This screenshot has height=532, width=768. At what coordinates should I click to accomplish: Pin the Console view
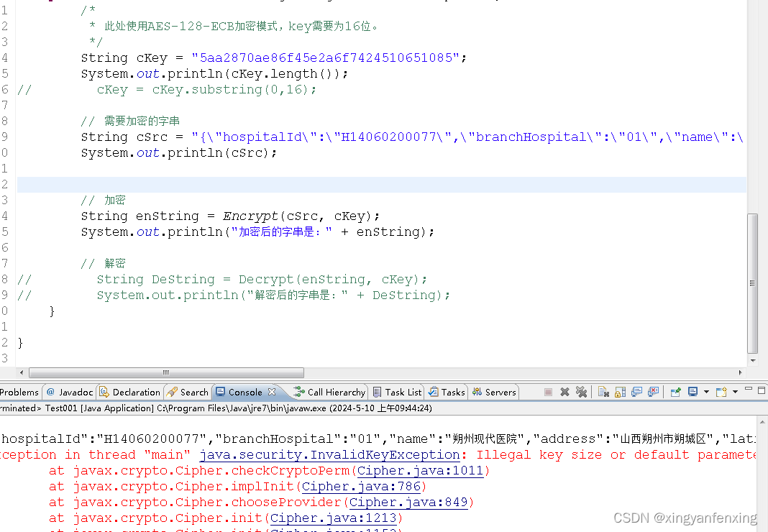(676, 392)
